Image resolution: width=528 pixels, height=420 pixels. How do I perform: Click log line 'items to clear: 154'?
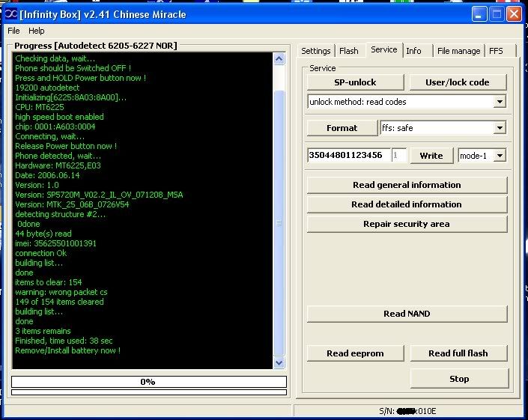49,282
